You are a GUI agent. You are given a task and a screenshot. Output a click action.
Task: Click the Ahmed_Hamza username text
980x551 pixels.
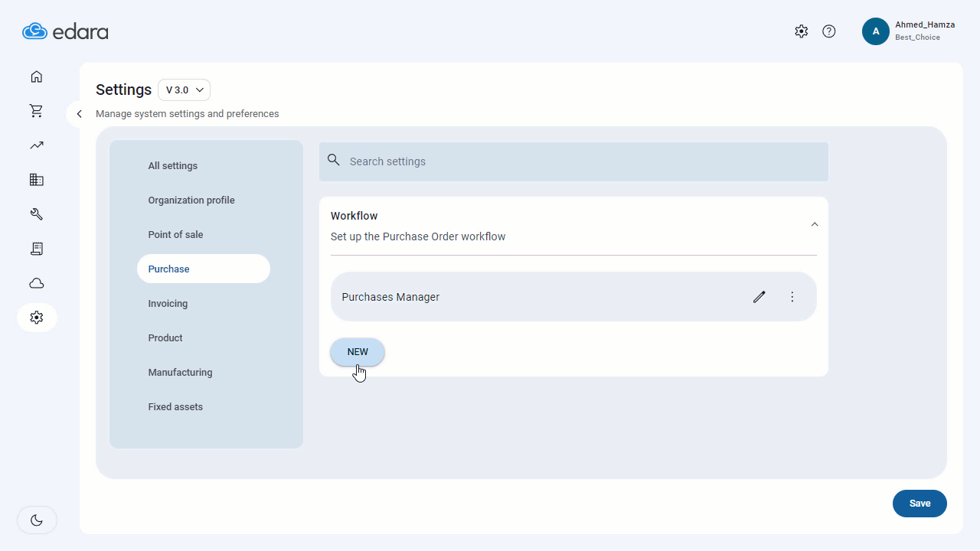click(x=925, y=24)
